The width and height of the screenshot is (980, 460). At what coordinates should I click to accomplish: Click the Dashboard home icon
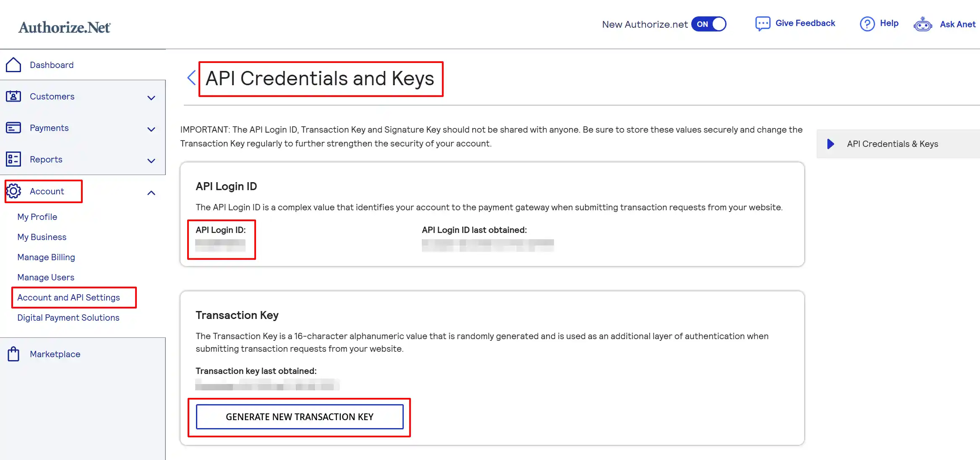[x=13, y=65]
